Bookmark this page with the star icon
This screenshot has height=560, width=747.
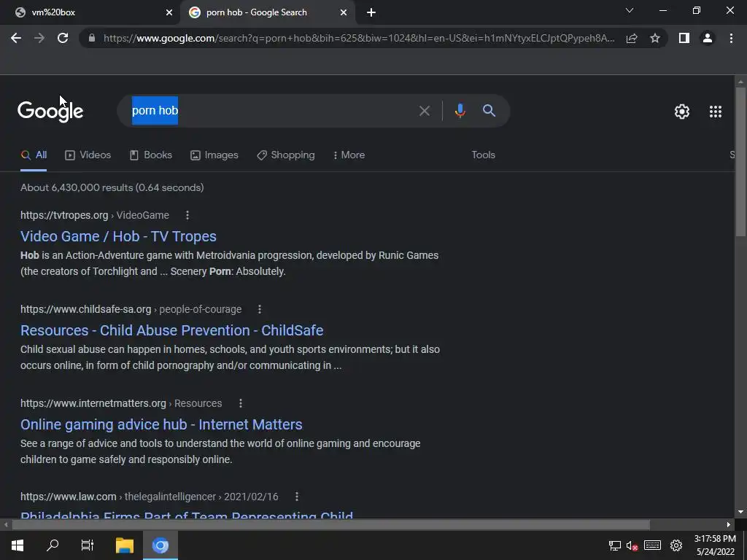pyautogui.click(x=655, y=38)
